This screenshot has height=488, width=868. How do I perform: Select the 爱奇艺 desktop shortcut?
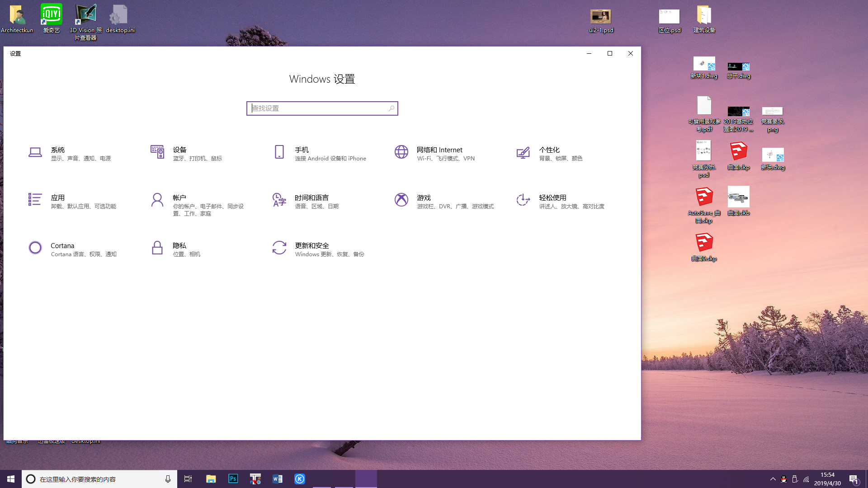(x=51, y=19)
